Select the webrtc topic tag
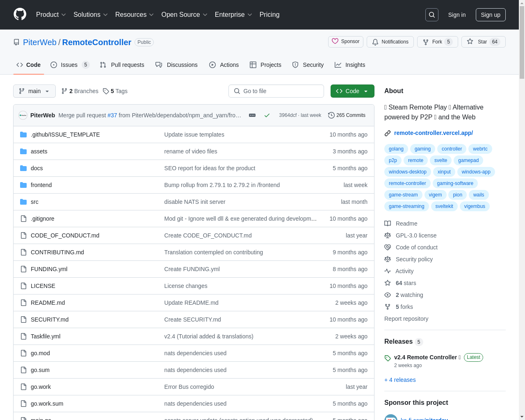This screenshot has width=525, height=420. coord(480,149)
